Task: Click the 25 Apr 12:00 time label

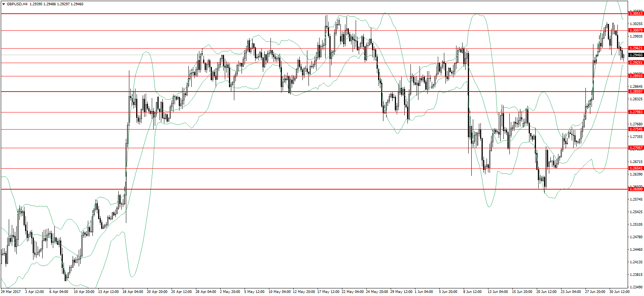Action: [x=181, y=292]
